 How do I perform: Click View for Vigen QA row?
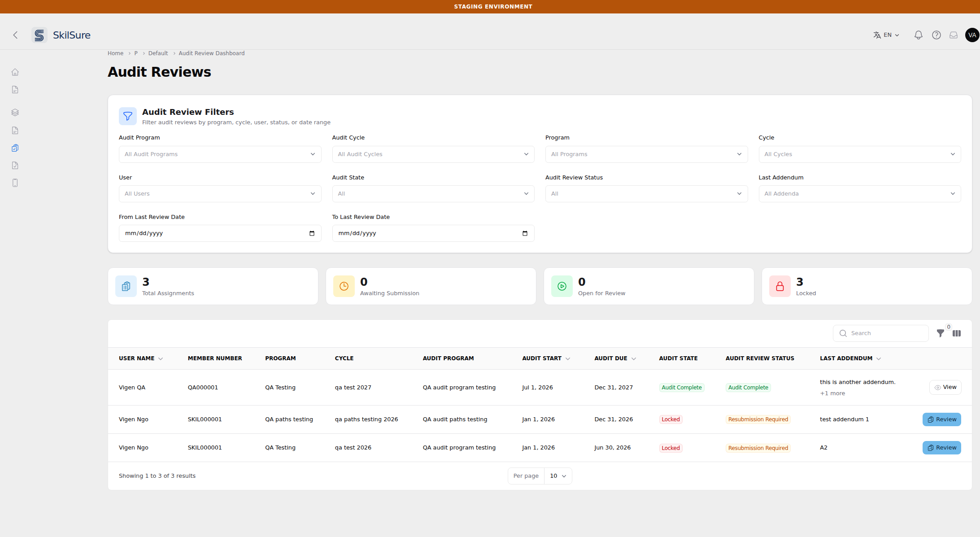[x=945, y=387]
